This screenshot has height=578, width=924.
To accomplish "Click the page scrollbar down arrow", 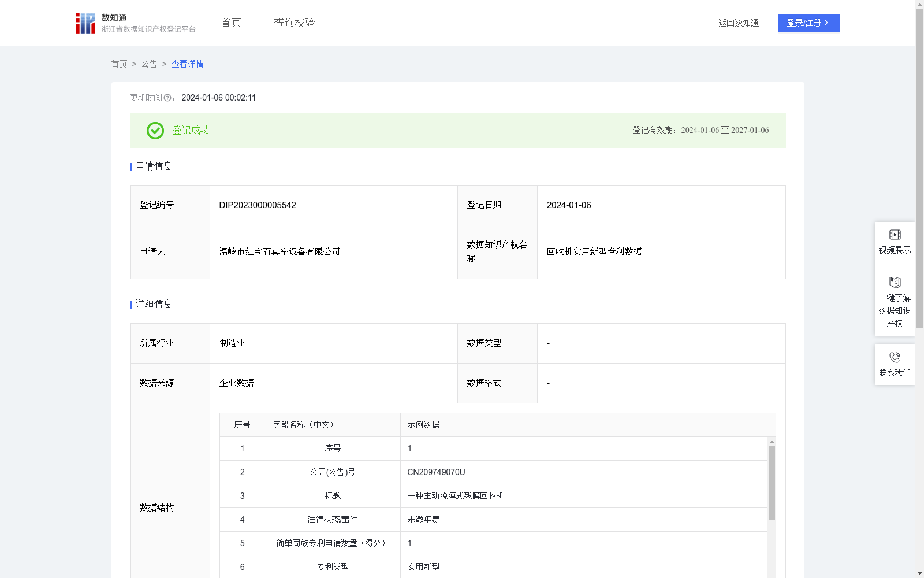I will 919,573.
